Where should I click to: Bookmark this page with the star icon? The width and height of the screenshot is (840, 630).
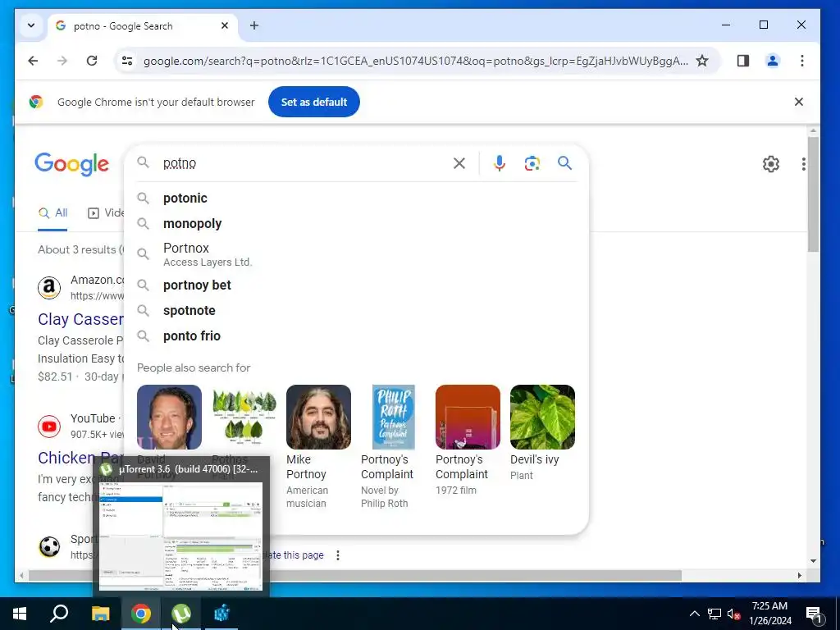[702, 61]
